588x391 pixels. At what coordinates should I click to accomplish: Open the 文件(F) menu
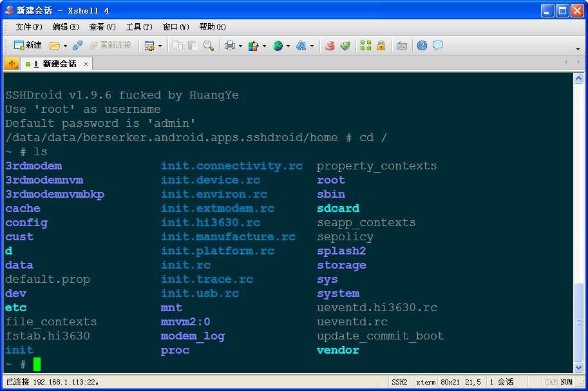point(29,27)
